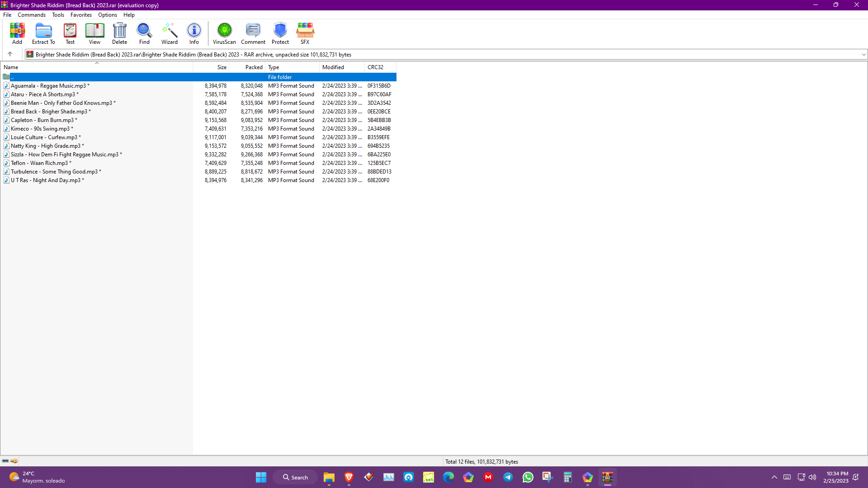Open Microsoft Edge from taskbar
Image resolution: width=868 pixels, height=488 pixels.
[448, 477]
